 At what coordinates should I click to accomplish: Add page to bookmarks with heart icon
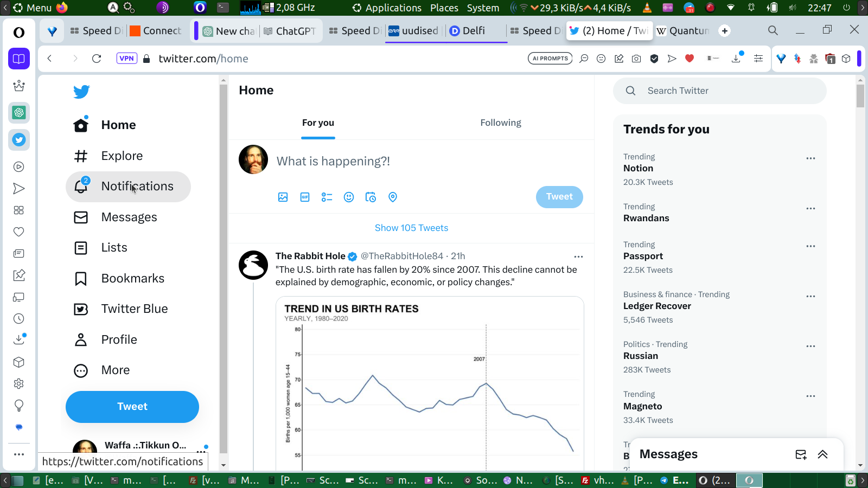pos(690,59)
